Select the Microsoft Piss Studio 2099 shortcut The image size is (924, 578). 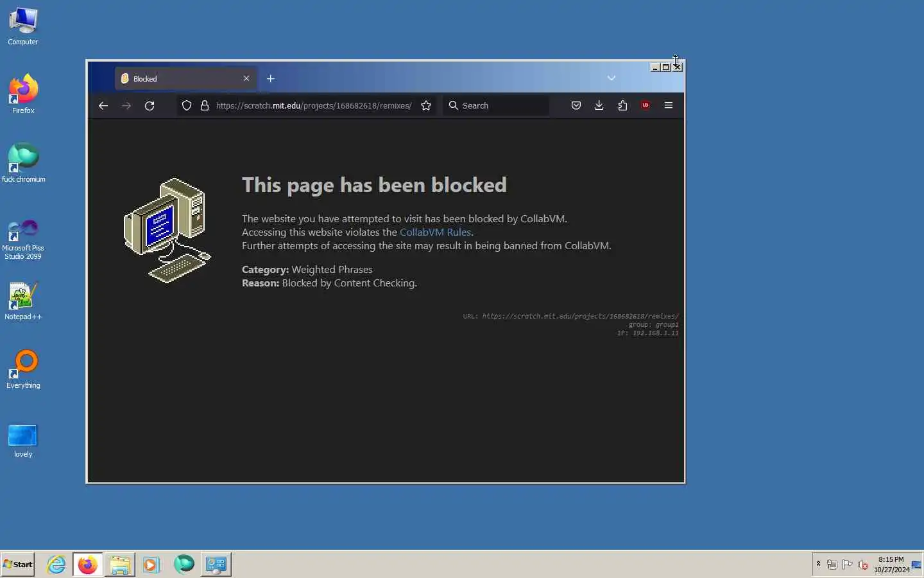click(23, 240)
